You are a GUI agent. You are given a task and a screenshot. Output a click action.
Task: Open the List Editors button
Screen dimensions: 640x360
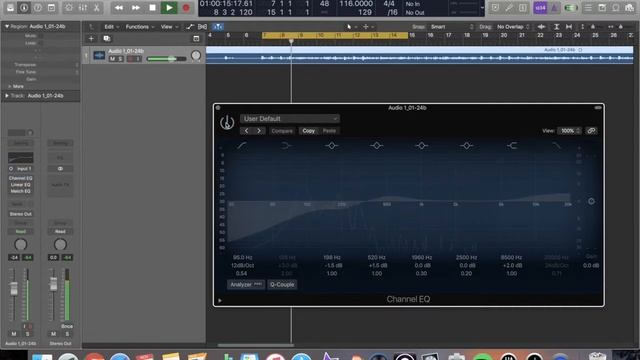(588, 7)
